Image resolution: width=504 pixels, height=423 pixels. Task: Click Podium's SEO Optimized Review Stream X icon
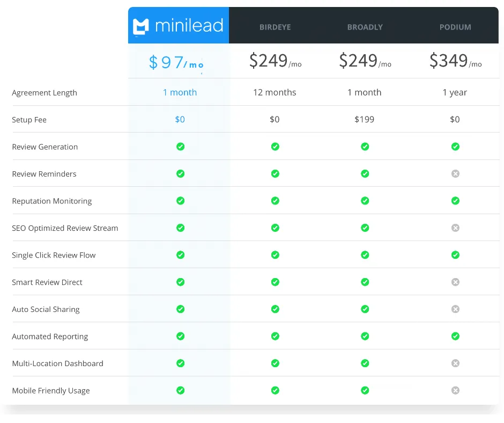[455, 228]
